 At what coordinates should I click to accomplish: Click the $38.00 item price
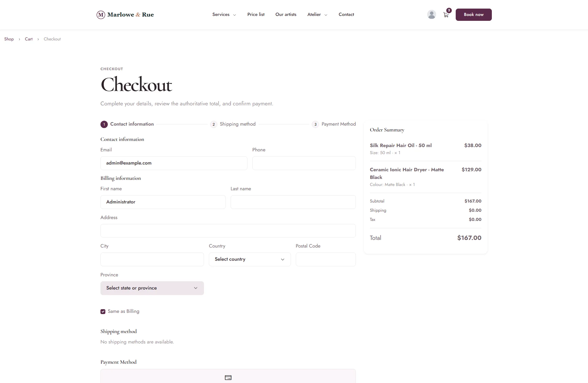(x=473, y=146)
